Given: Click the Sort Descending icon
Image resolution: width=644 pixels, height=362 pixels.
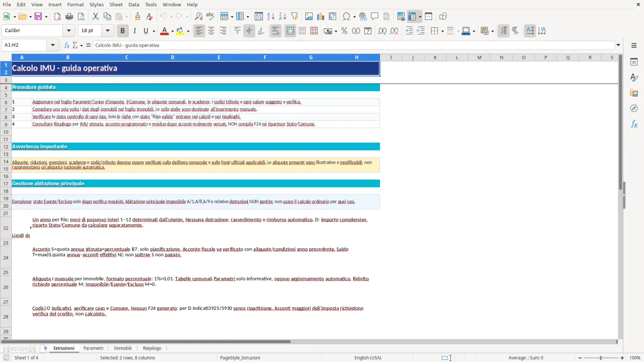Looking at the screenshot, I should (282, 17).
